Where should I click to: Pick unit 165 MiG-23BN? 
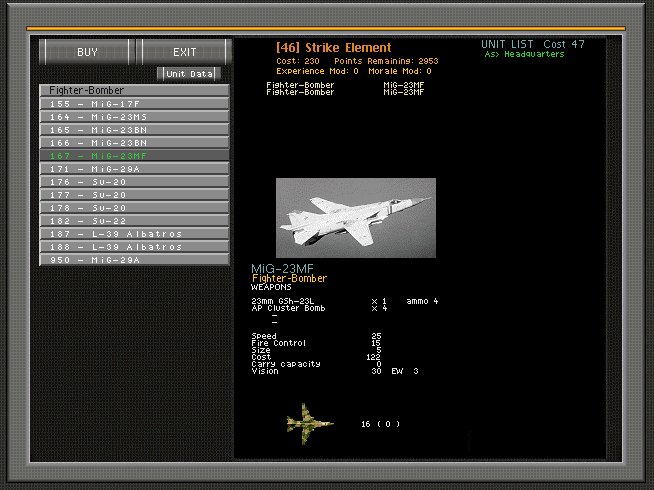point(134,129)
